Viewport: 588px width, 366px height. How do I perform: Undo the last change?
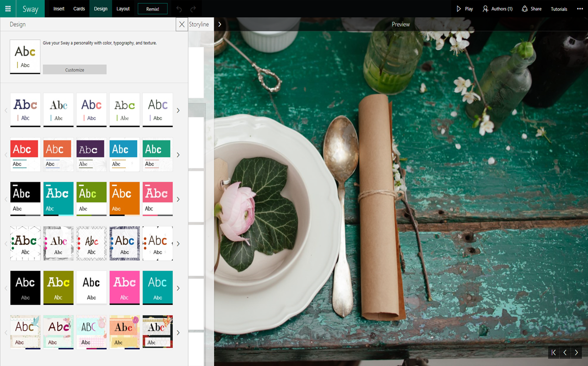[x=178, y=8]
